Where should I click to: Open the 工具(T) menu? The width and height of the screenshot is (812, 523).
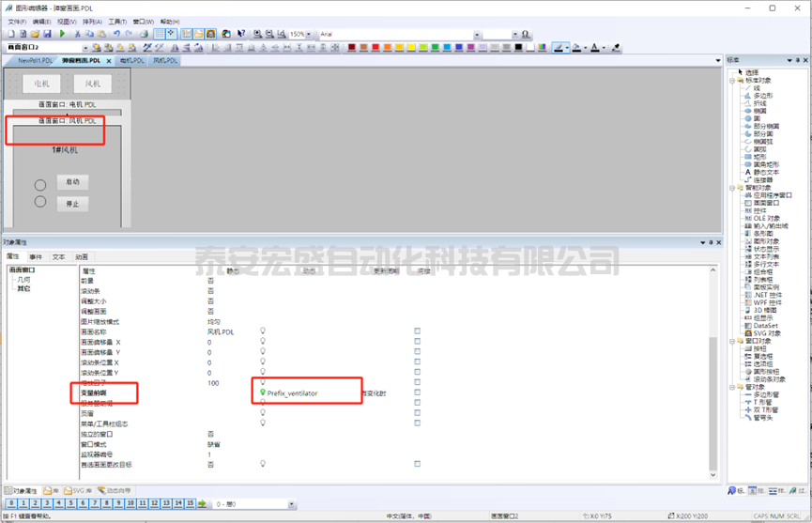116,21
